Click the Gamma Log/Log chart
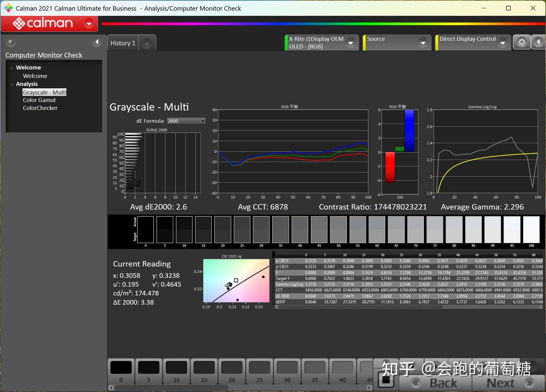 485,152
